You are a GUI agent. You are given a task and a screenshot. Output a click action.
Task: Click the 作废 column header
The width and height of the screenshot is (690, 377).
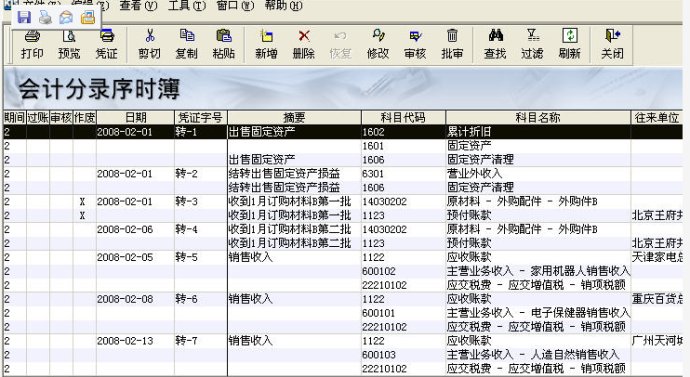click(x=84, y=117)
